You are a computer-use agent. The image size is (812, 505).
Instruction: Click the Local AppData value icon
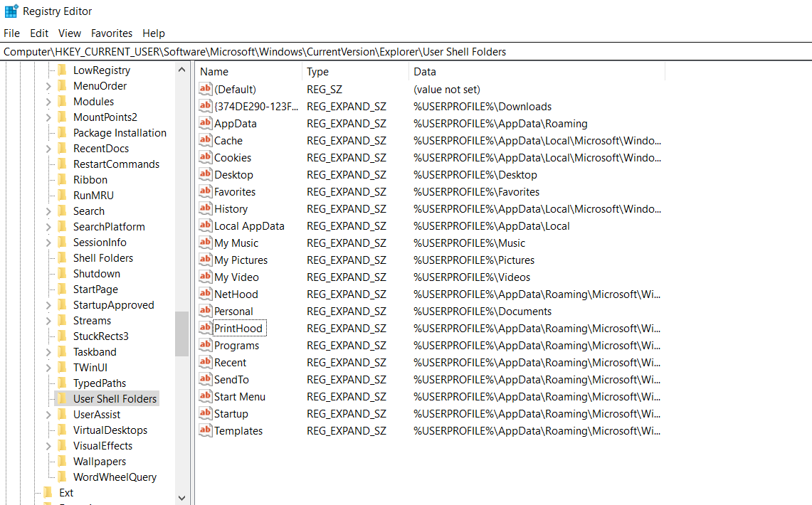point(206,225)
